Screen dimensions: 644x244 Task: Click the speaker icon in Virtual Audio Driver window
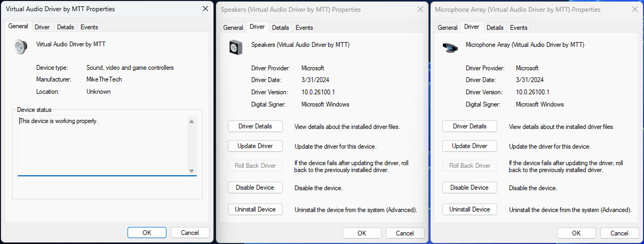tap(20, 47)
